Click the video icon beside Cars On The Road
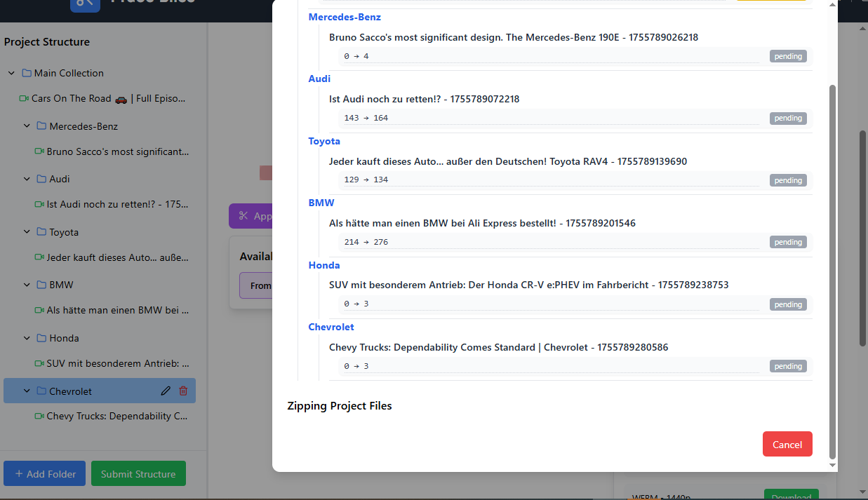 click(x=24, y=98)
